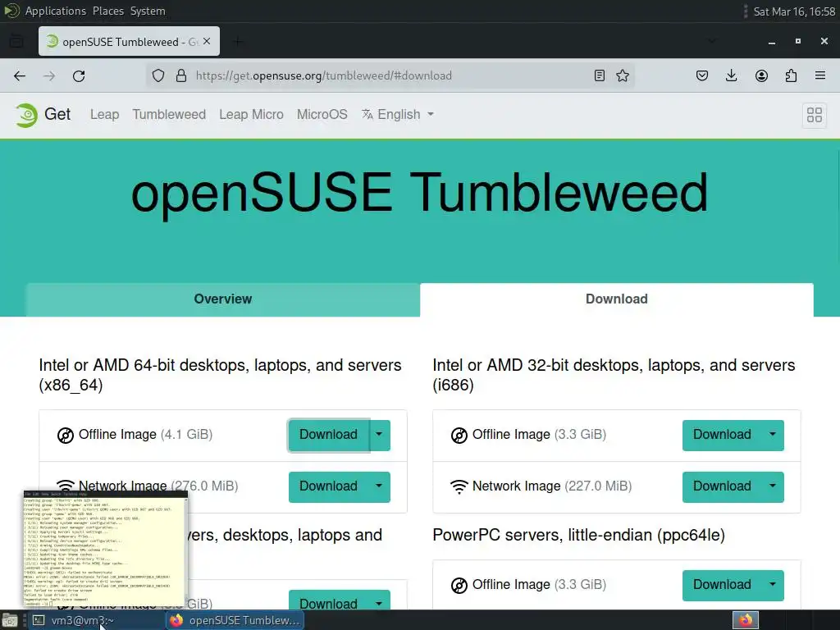Expand ppc64le Offline Image download options arrow

(773, 585)
